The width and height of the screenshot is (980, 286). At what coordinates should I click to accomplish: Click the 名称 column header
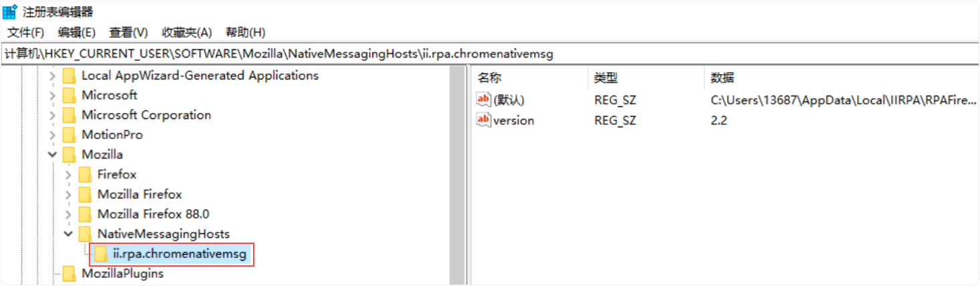pyautogui.click(x=490, y=78)
